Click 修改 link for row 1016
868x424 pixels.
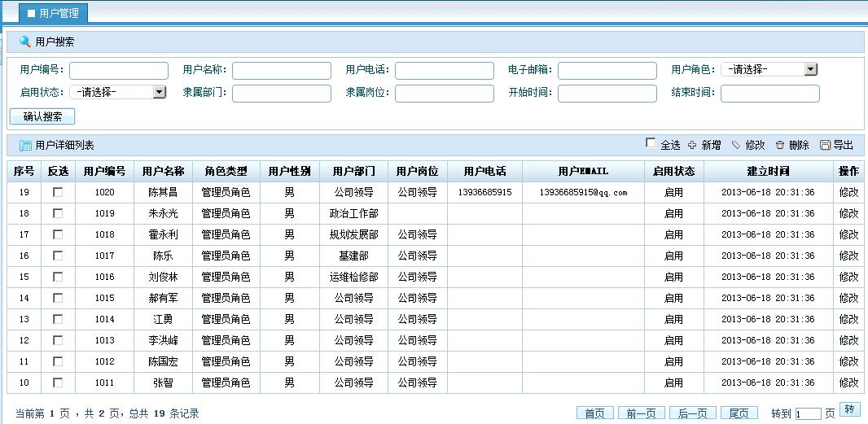click(x=848, y=276)
